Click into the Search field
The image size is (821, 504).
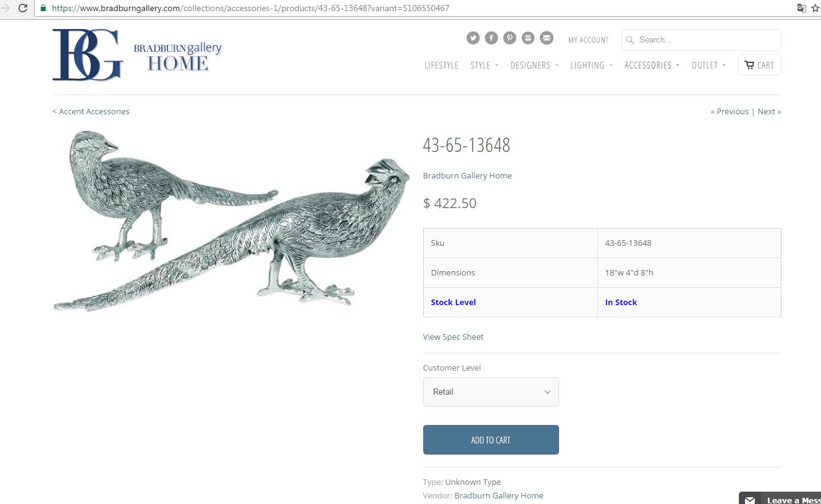point(701,40)
